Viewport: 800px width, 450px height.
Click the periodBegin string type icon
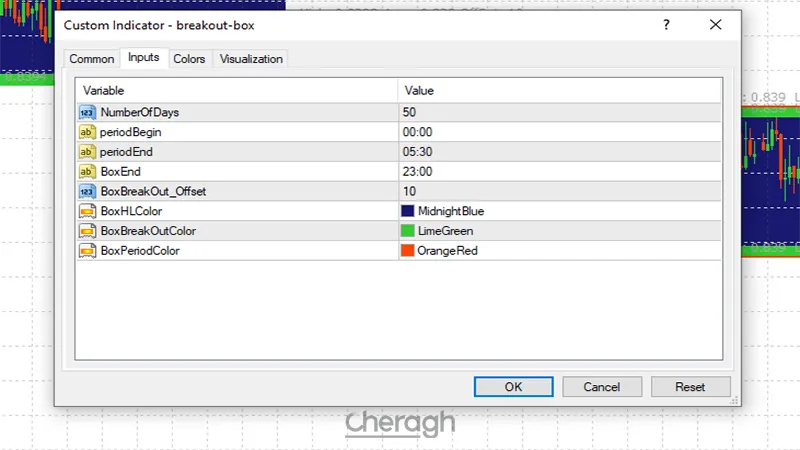pos(86,132)
